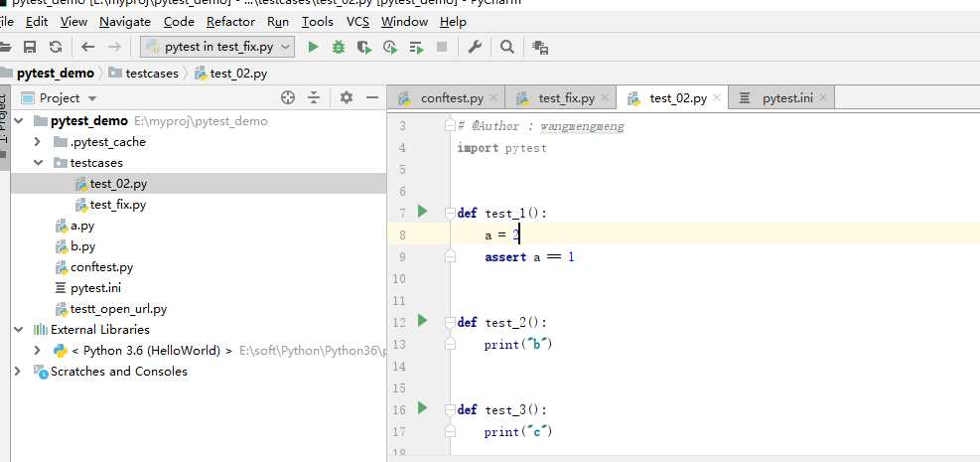Collapse the testcases folder
The height and width of the screenshot is (462, 980).
click(x=38, y=163)
